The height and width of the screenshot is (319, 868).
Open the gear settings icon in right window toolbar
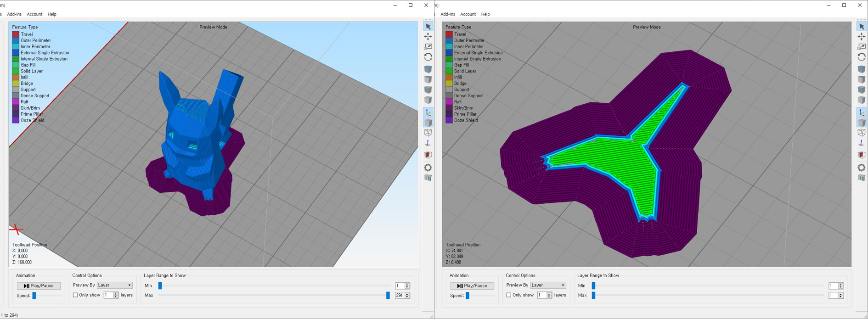point(862,168)
